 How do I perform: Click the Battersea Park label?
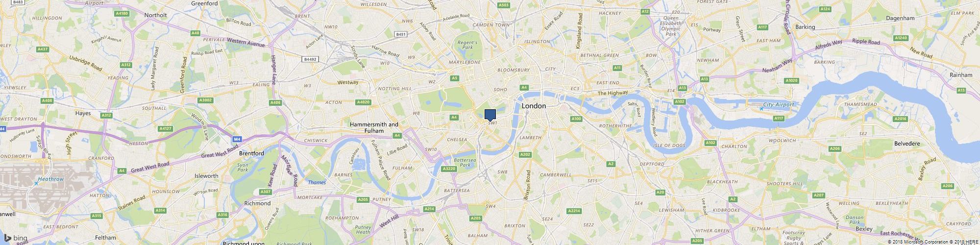click(x=462, y=163)
